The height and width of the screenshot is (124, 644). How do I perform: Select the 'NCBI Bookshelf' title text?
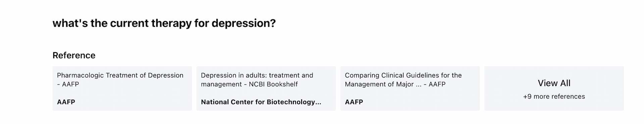[x=273, y=84]
